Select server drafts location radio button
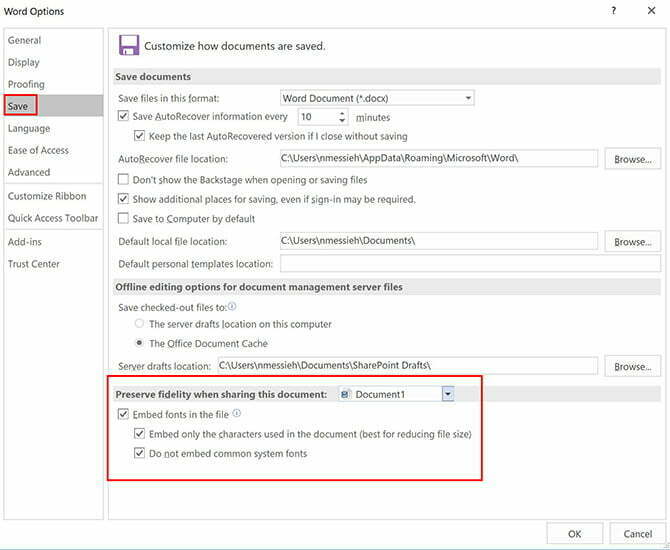This screenshot has width=670, height=550. click(x=139, y=324)
